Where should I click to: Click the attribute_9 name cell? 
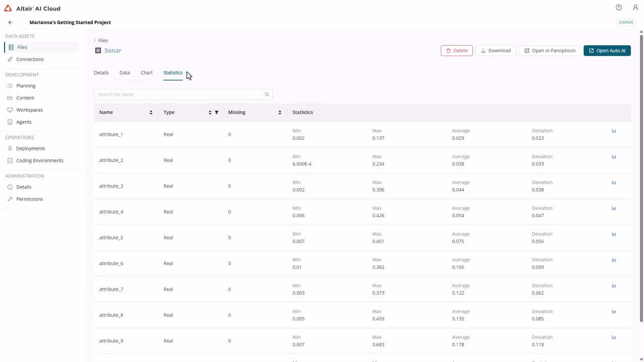pyautogui.click(x=111, y=341)
